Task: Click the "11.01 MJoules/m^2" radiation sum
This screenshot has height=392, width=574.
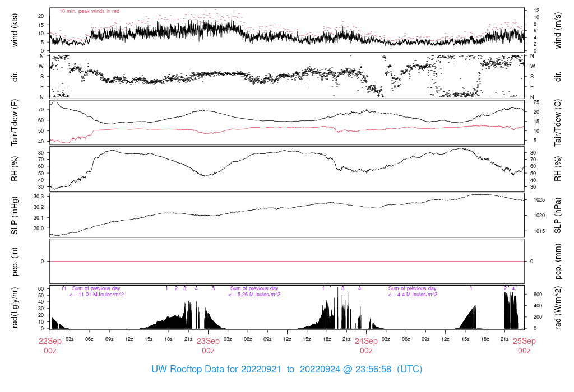Action: tap(101, 295)
